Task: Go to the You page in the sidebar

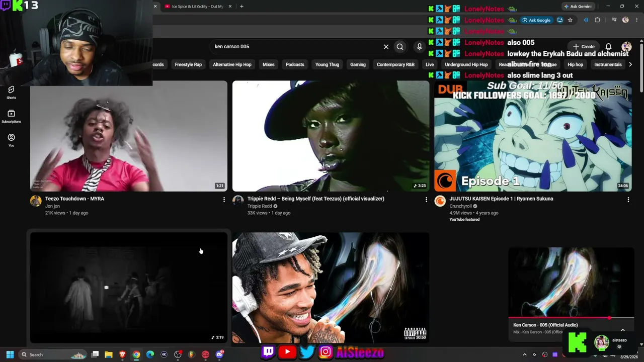Action: coord(11,140)
